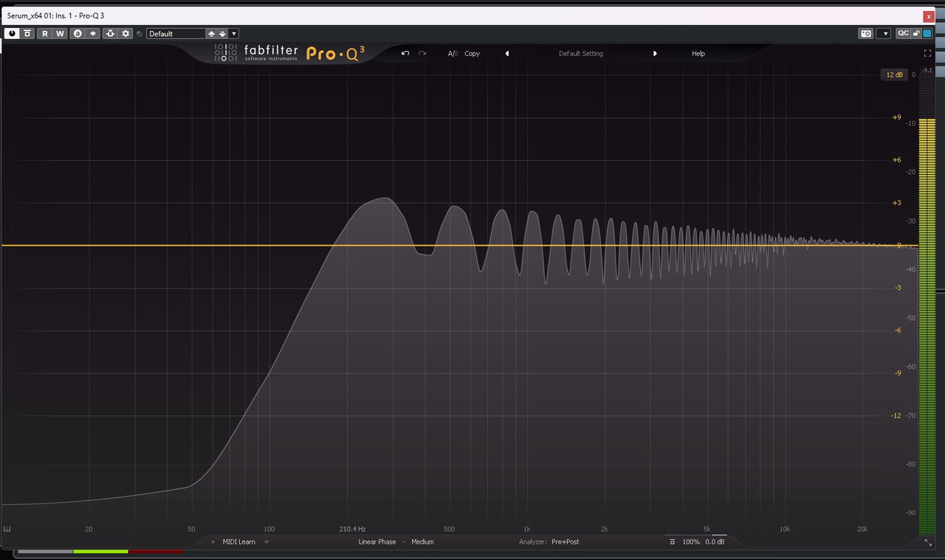Image resolution: width=945 pixels, height=560 pixels.
Task: Click the blue color swatch in host toolbar
Action: tap(927, 33)
